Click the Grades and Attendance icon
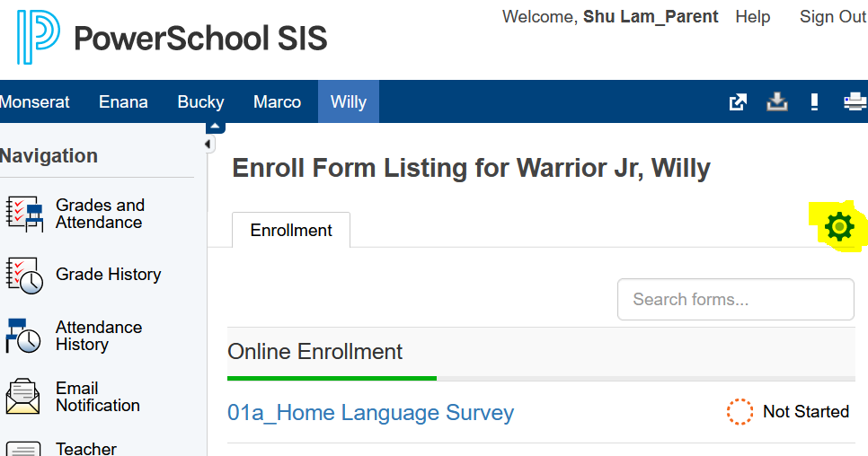The height and width of the screenshot is (456, 868). pyautogui.click(x=24, y=214)
